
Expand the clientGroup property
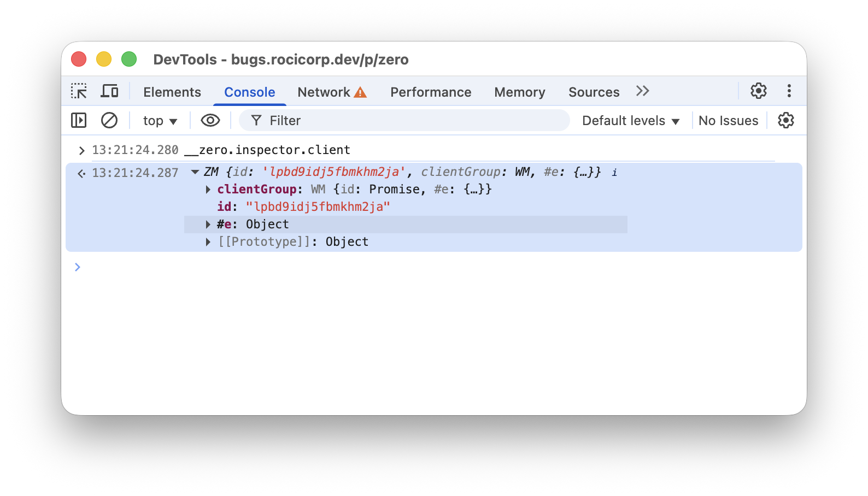coord(208,190)
